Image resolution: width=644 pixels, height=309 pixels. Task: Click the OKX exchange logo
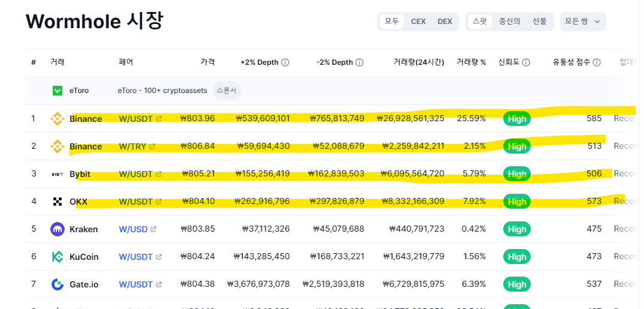[x=58, y=202]
